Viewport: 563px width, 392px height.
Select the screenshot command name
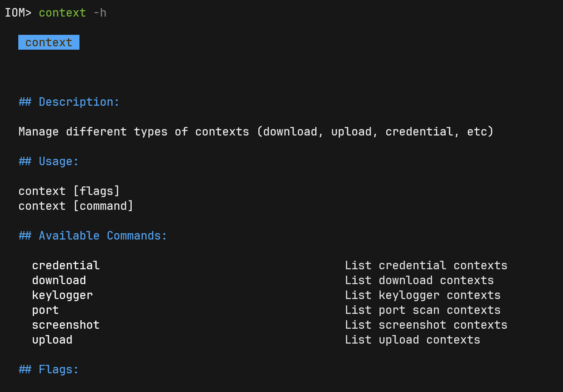click(x=66, y=325)
